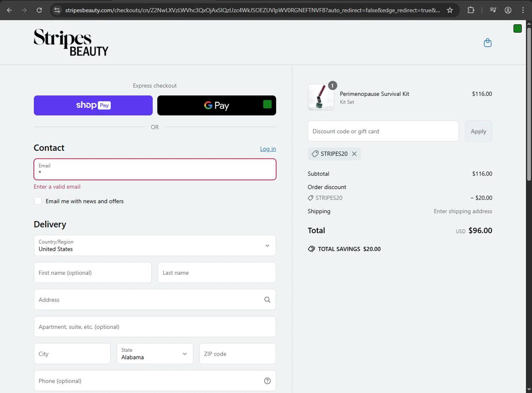Click the browser URL address bar
The image size is (532, 393).
click(253, 10)
